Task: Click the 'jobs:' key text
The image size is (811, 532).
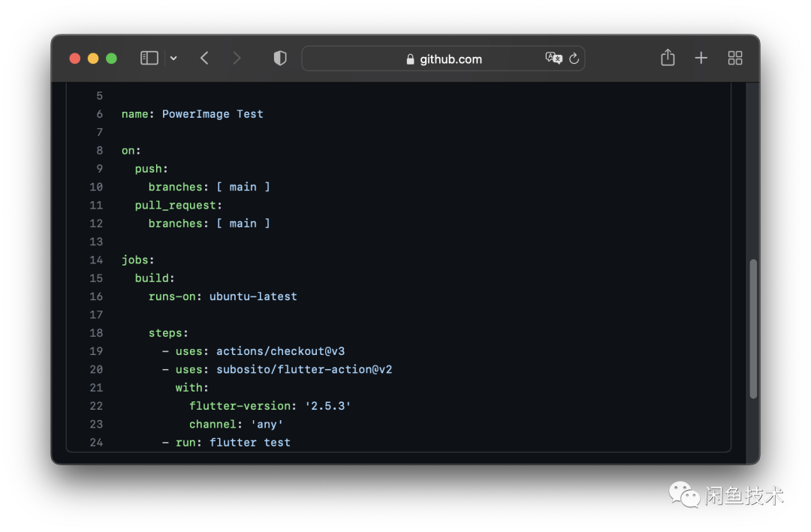Action: [x=138, y=260]
